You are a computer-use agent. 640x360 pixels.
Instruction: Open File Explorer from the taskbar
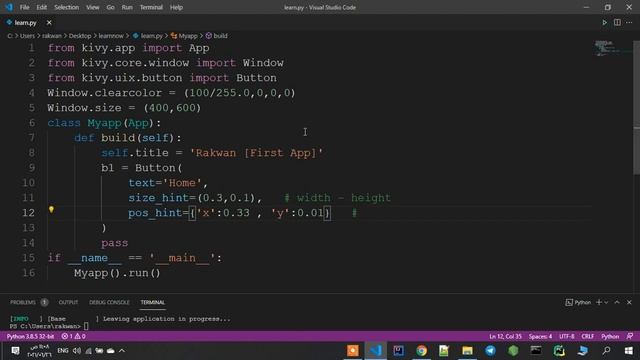tap(467, 351)
